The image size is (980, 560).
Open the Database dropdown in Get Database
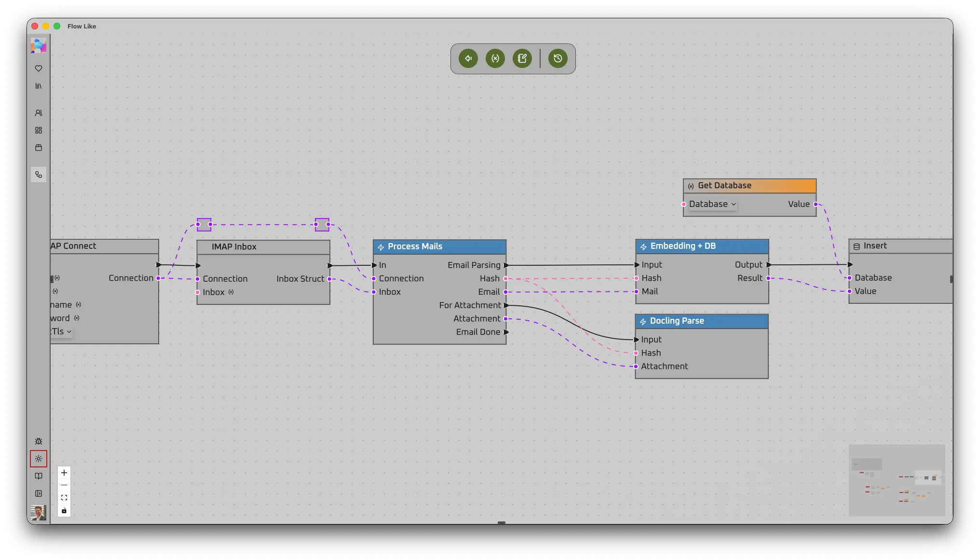pos(712,204)
